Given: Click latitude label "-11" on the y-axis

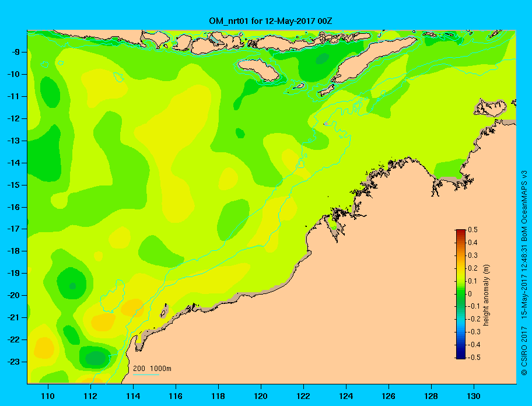Looking at the screenshot, I should [13, 97].
